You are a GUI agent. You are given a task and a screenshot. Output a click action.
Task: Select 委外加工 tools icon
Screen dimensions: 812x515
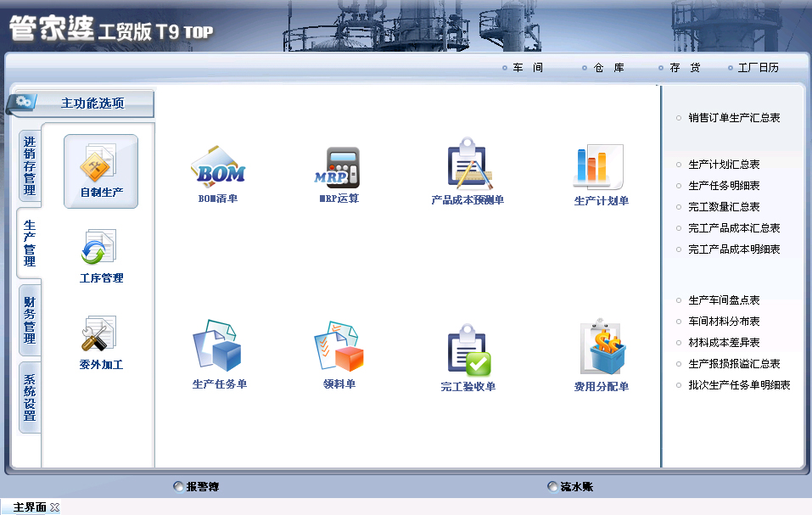pyautogui.click(x=101, y=342)
